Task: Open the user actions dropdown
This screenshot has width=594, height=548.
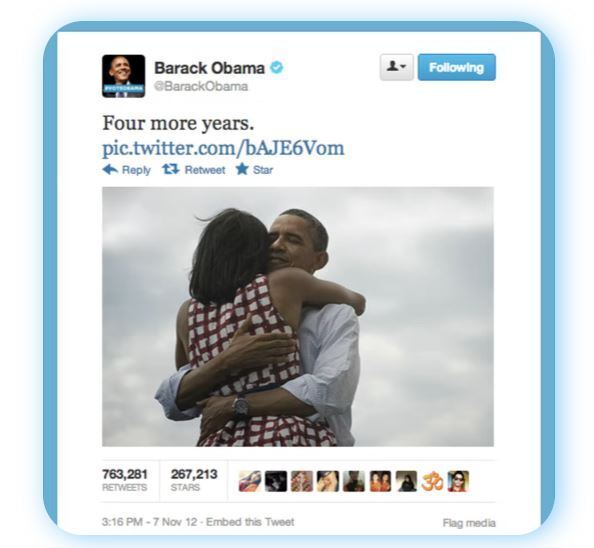Action: [396, 67]
